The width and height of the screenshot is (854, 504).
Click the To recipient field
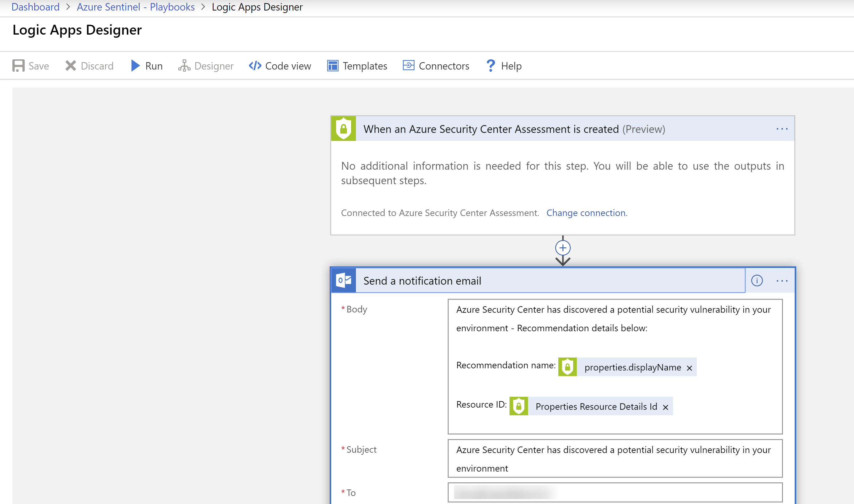tap(615, 493)
